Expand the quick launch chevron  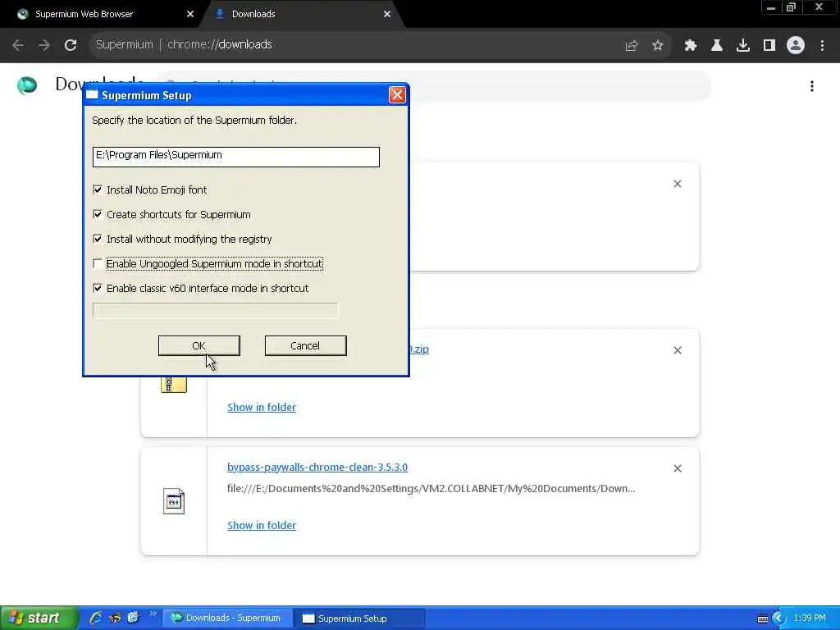pos(153,614)
